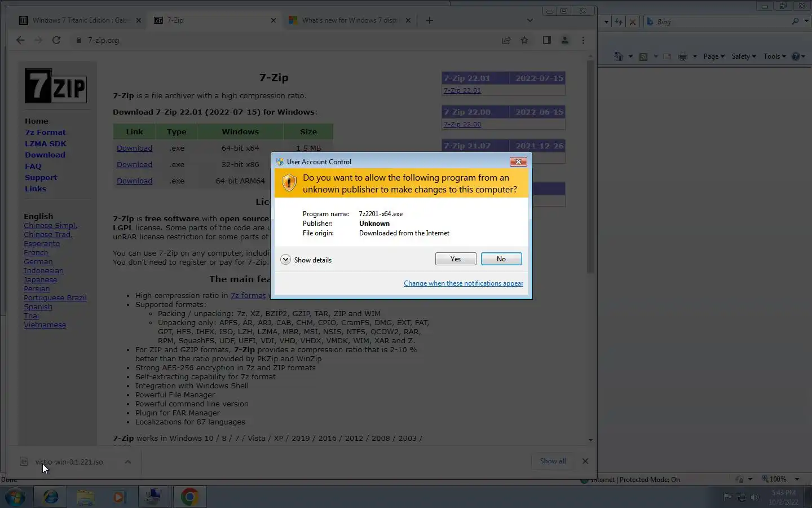Click Chrome page vertical scrollbar thumb
812x508 pixels.
(x=590, y=167)
